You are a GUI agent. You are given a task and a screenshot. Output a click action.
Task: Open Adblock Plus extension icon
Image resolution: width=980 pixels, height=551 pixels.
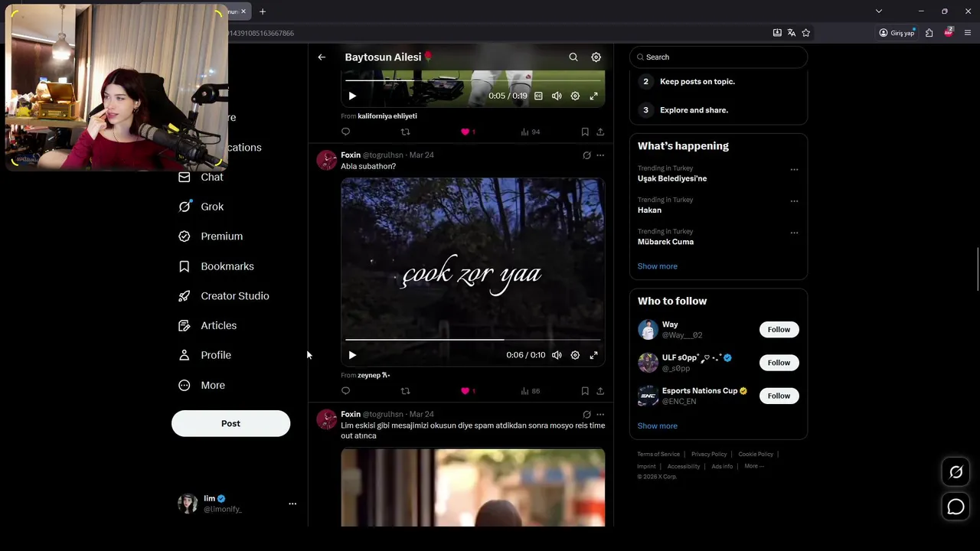949,32
